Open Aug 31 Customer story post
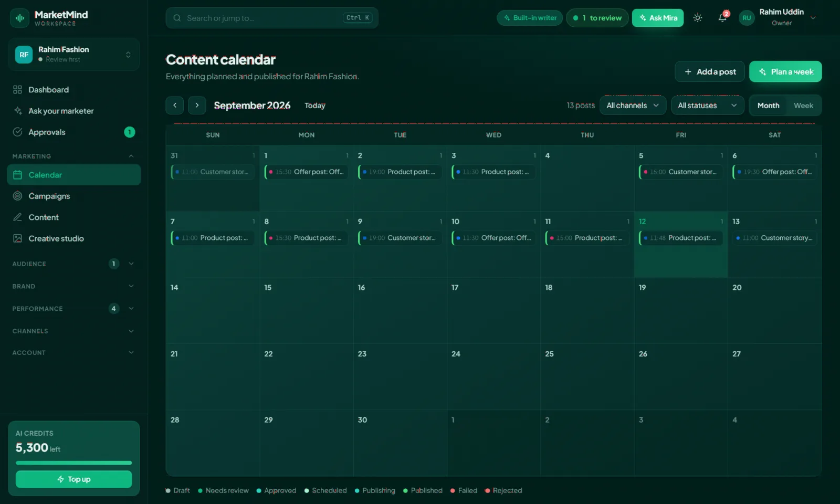The image size is (840, 504). click(213, 172)
